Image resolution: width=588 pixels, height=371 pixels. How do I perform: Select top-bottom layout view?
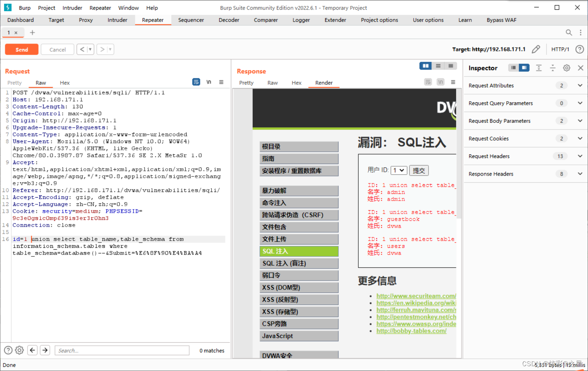[438, 66]
